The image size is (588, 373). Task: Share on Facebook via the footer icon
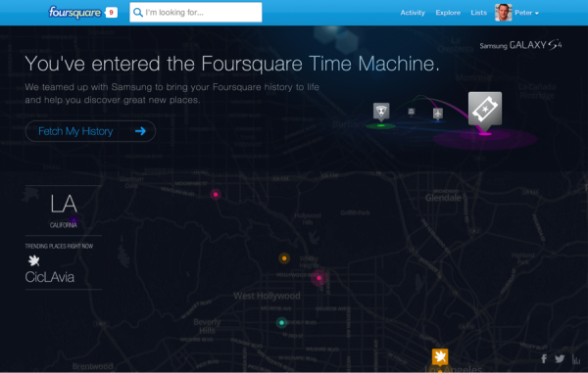click(544, 358)
